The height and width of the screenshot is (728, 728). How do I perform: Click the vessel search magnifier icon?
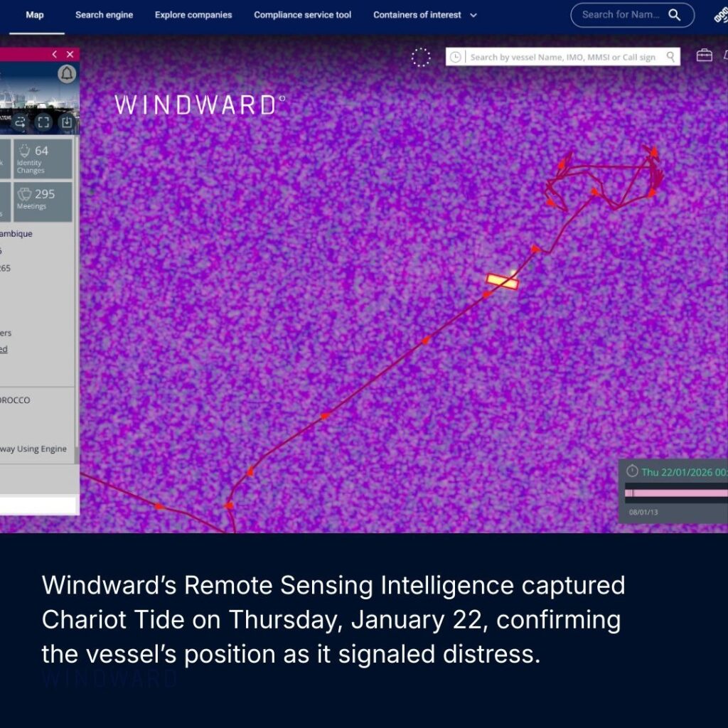tap(670, 57)
